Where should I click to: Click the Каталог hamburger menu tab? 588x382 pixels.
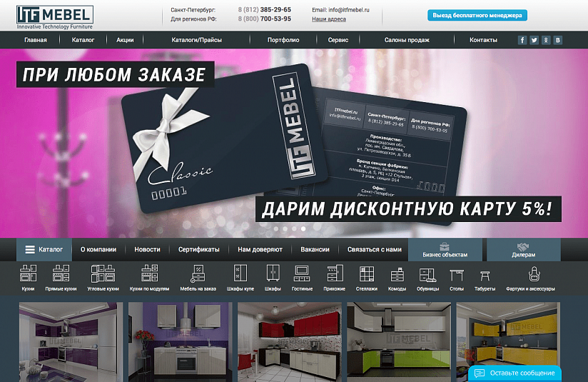[44, 249]
